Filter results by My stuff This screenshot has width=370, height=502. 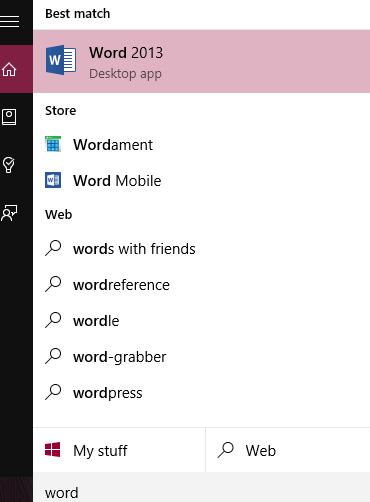pyautogui.click(x=119, y=450)
